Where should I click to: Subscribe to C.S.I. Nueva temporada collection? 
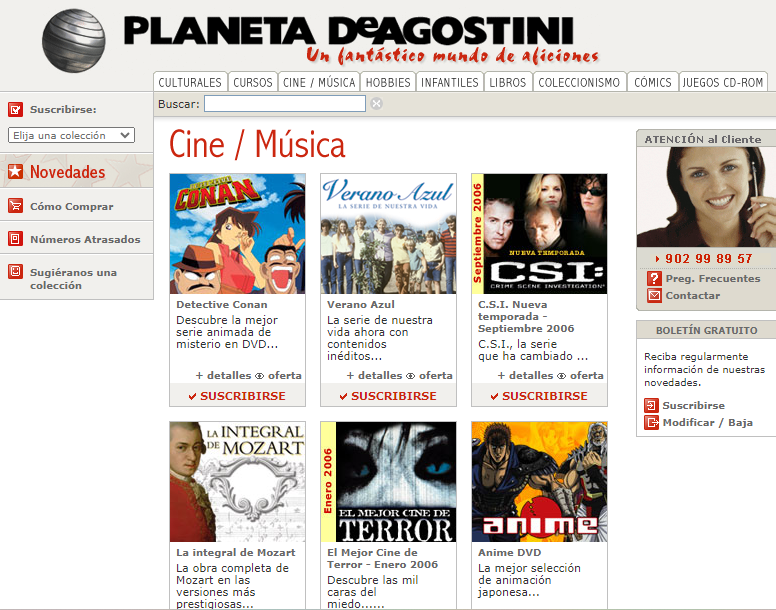[539, 396]
